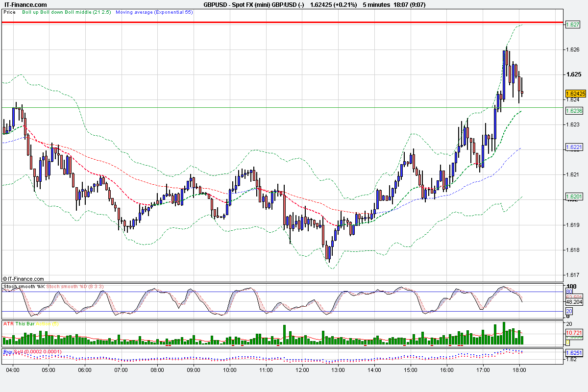Click the horizontal black line at 1.6236
The width and height of the screenshot is (588, 392).
point(282,107)
